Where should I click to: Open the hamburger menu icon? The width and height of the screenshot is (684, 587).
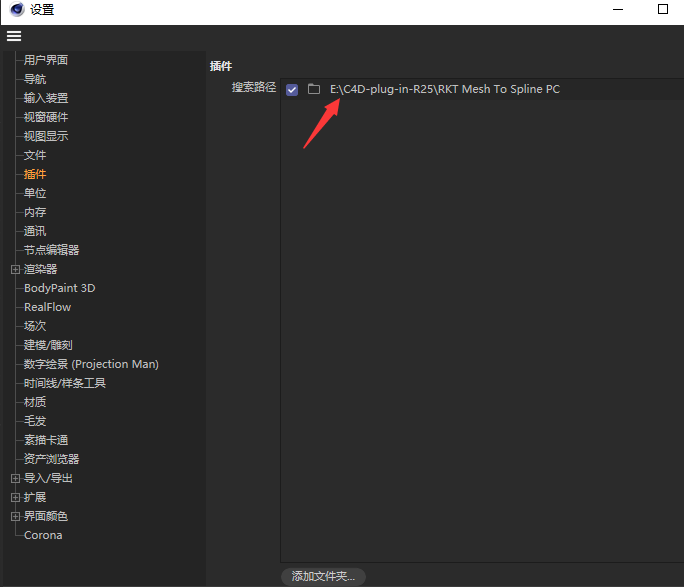[x=14, y=36]
